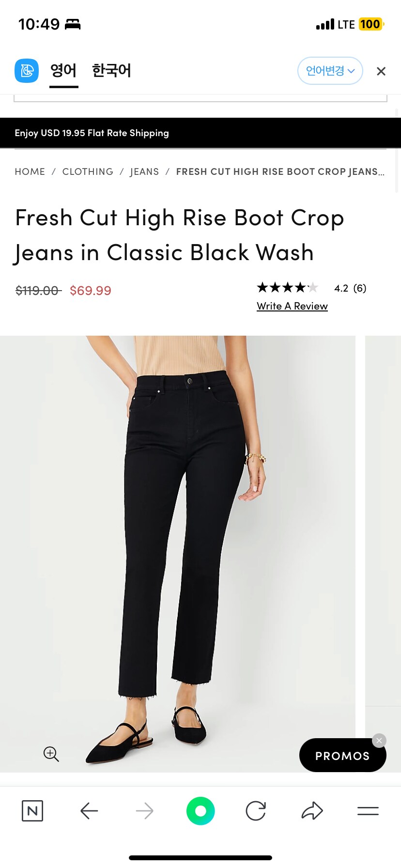Viewport: 401px width, 868px height.
Task: Tap the black jeans product image
Action: click(178, 554)
